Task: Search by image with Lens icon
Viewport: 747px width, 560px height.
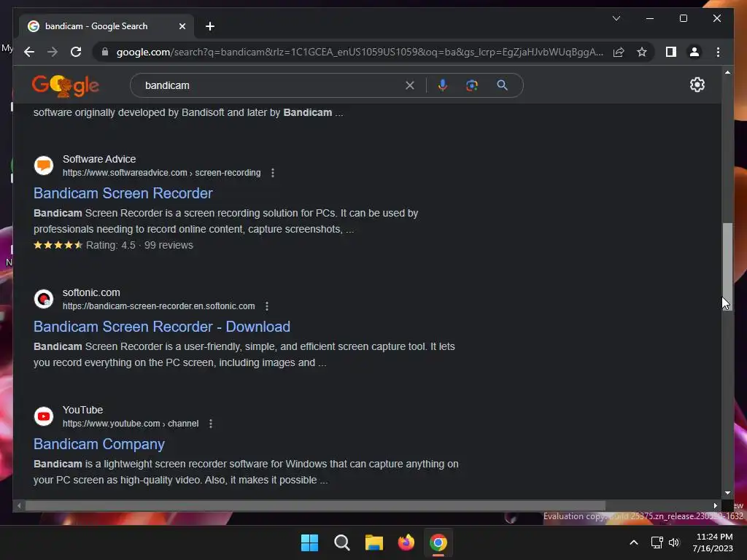Action: (472, 85)
